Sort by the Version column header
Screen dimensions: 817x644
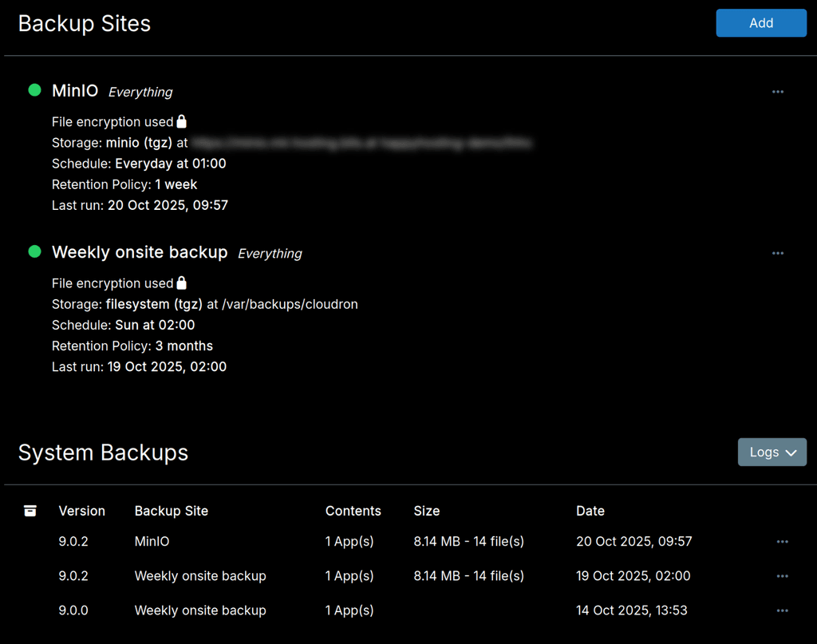[81, 511]
